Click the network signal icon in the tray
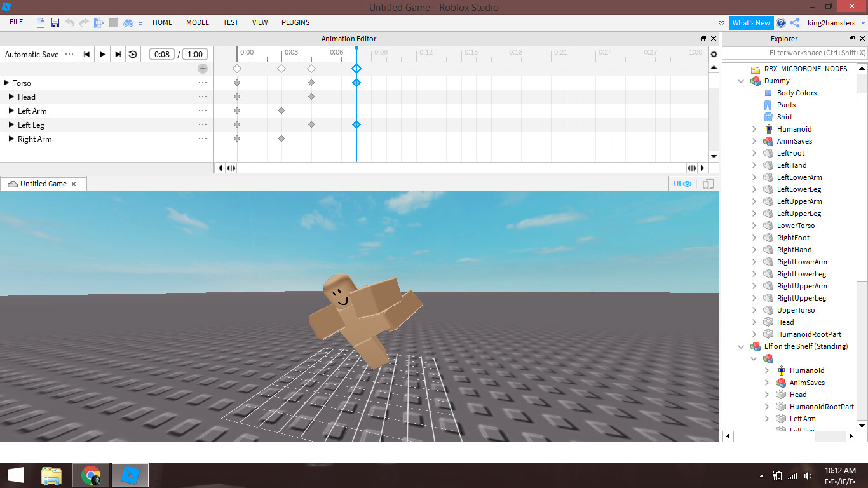Viewport: 868px width, 488px height. [x=792, y=476]
